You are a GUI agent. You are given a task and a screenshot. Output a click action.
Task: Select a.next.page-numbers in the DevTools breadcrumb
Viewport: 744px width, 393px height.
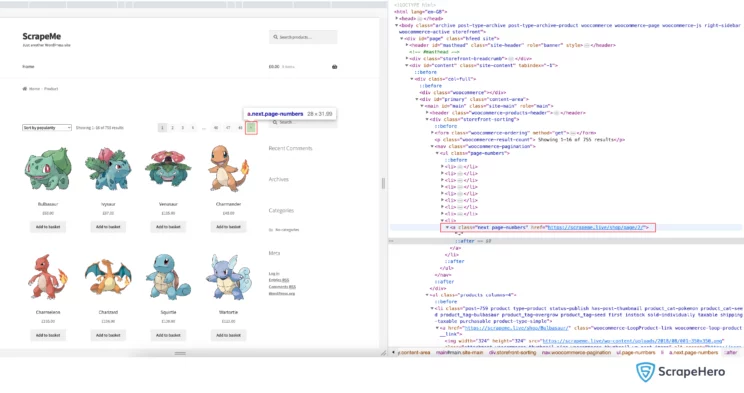pos(693,353)
